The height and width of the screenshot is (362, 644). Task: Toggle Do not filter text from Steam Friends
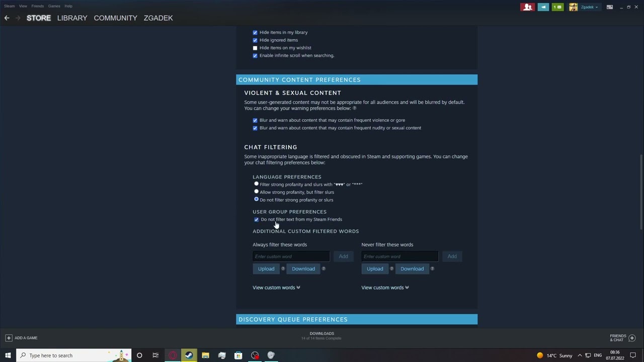(256, 220)
